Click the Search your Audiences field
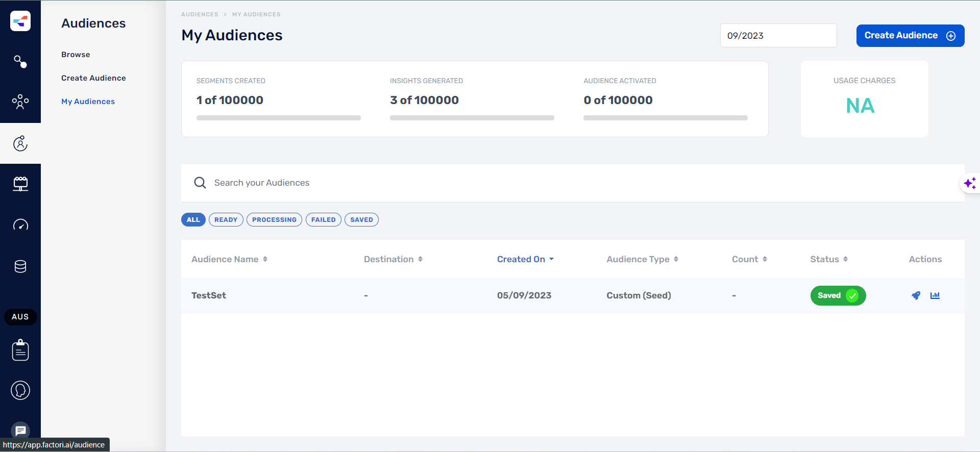980x452 pixels. click(x=573, y=183)
